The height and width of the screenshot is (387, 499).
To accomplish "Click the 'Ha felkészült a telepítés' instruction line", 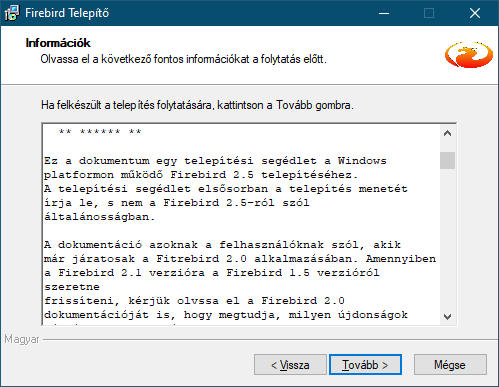I will (x=197, y=105).
